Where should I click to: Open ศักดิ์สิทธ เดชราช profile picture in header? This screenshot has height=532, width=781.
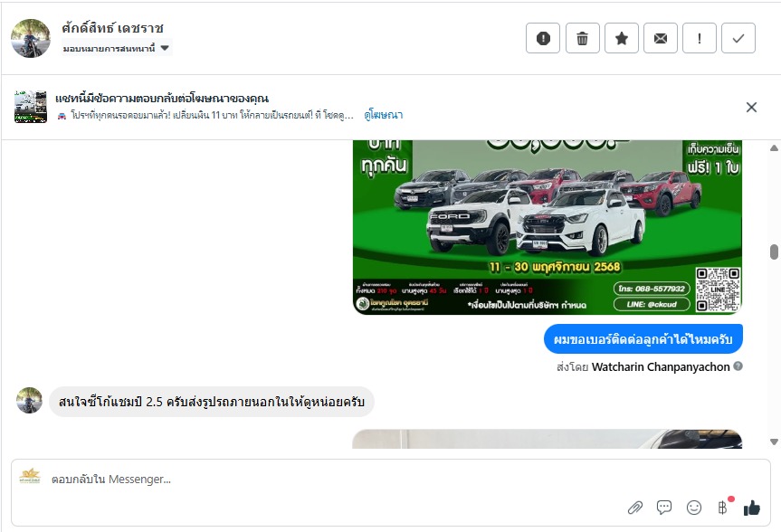31,38
